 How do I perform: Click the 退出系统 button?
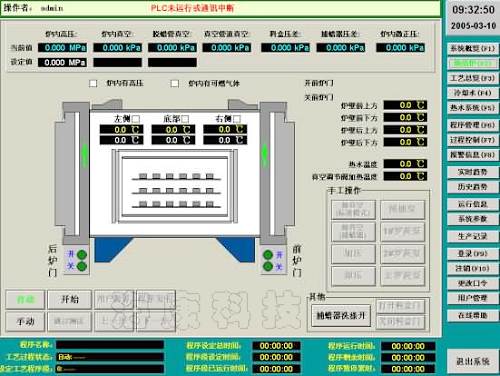pyautogui.click(x=473, y=361)
